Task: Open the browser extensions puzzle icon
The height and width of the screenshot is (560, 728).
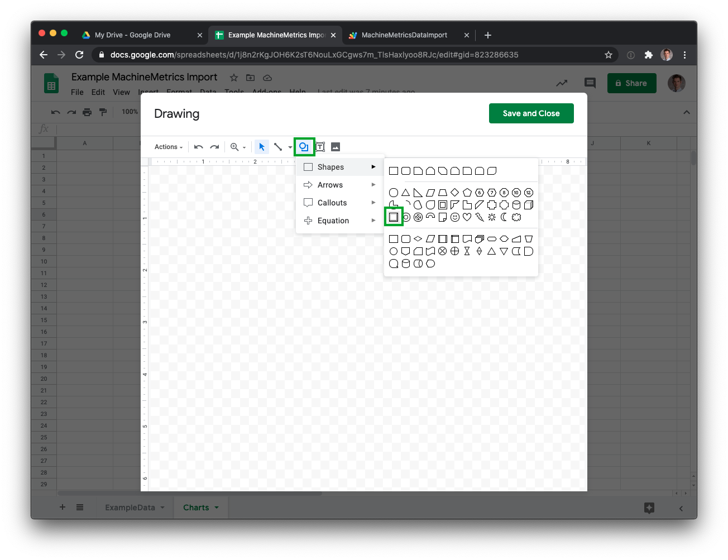Action: (x=648, y=55)
